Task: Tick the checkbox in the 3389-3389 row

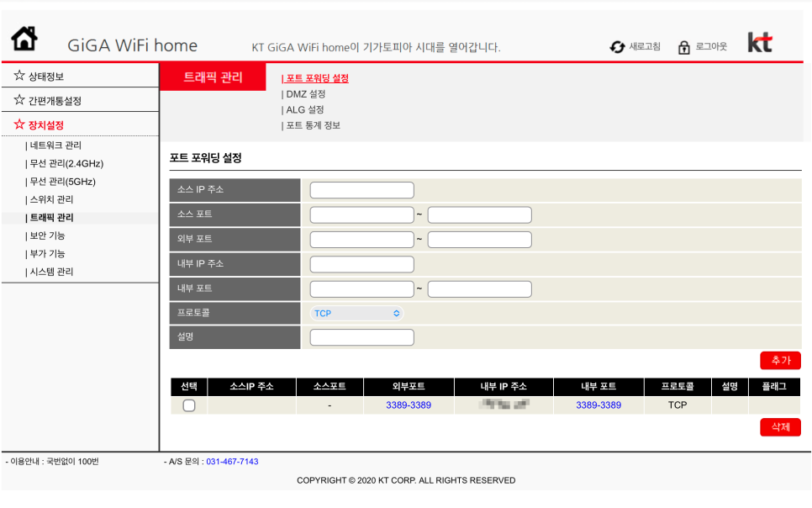Action: click(x=189, y=405)
